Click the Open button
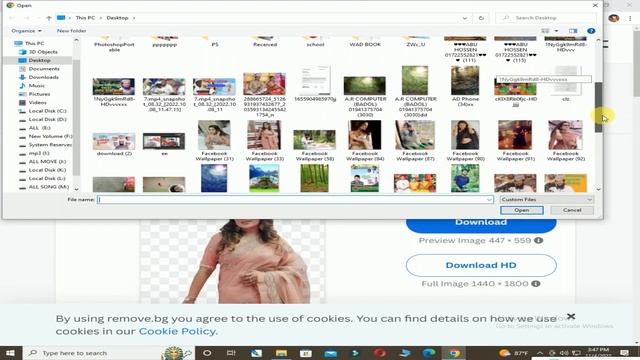This screenshot has height=360, width=640. click(x=522, y=210)
